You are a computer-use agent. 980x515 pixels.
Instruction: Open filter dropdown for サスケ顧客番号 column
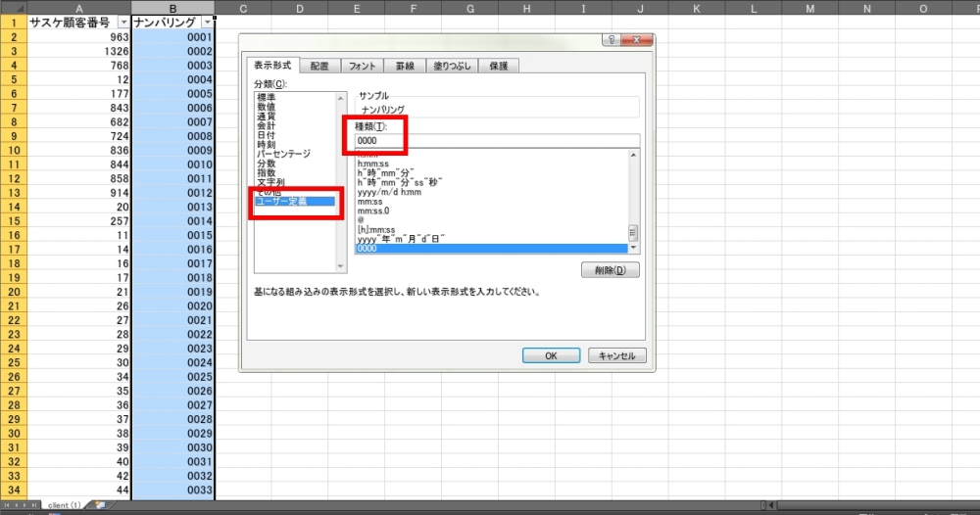[122, 22]
